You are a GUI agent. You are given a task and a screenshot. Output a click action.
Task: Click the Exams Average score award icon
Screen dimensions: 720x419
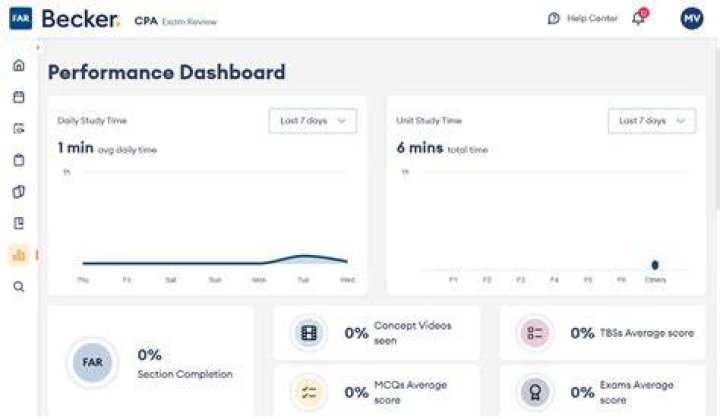click(535, 392)
